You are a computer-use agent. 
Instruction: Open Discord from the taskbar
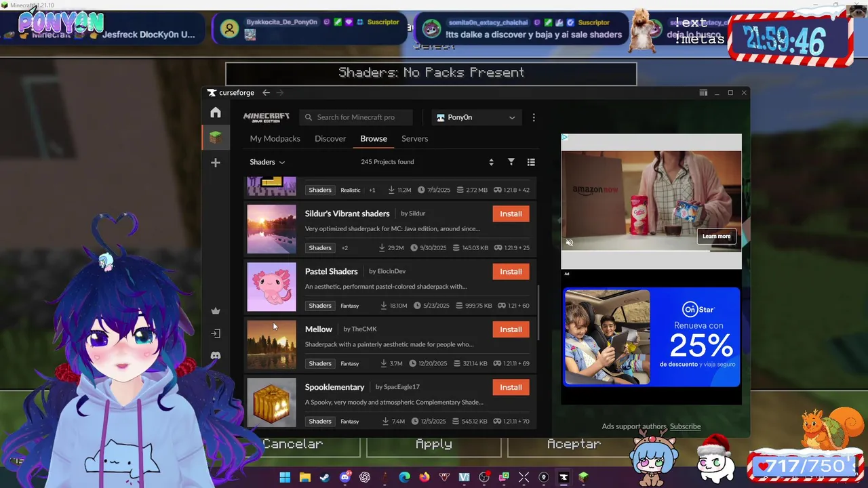tap(345, 477)
